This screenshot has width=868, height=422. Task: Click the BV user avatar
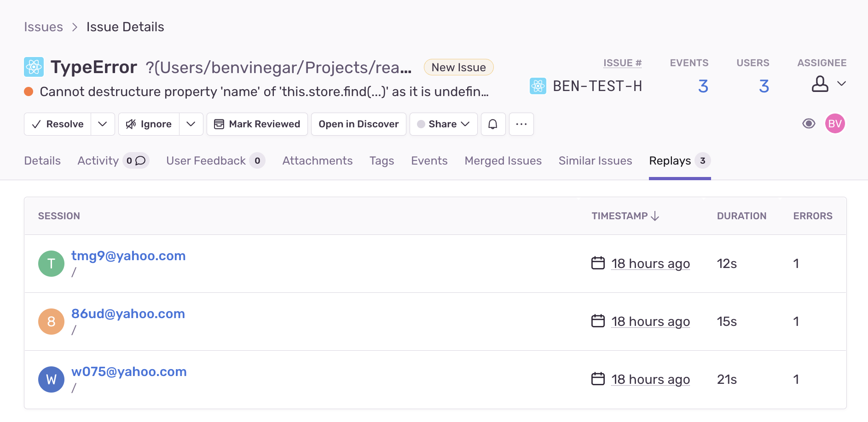click(835, 124)
